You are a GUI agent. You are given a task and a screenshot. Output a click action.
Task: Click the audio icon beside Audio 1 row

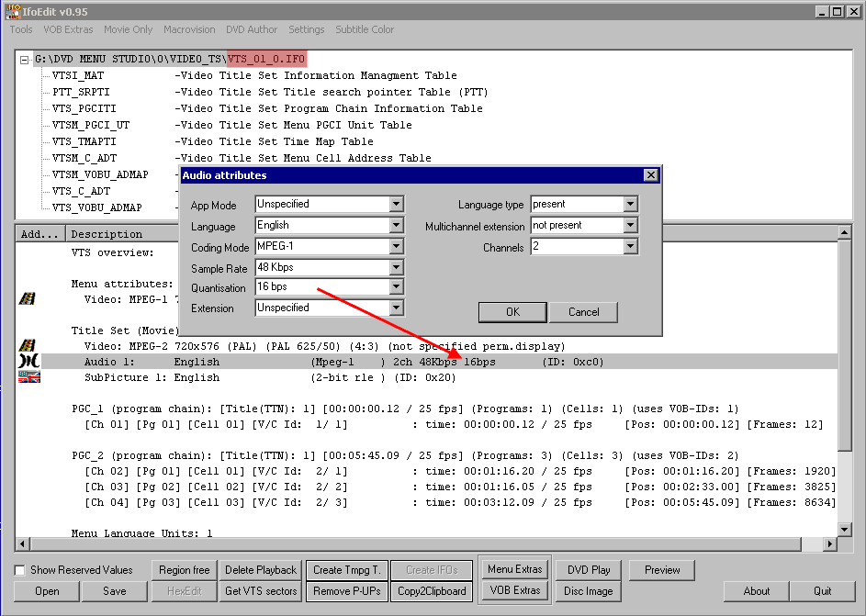tap(28, 361)
